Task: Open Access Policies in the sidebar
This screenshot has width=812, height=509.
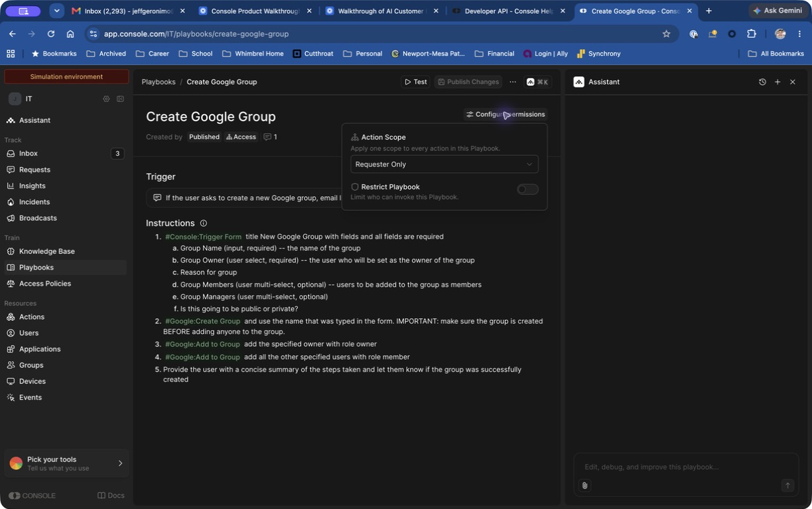Action: [64, 284]
